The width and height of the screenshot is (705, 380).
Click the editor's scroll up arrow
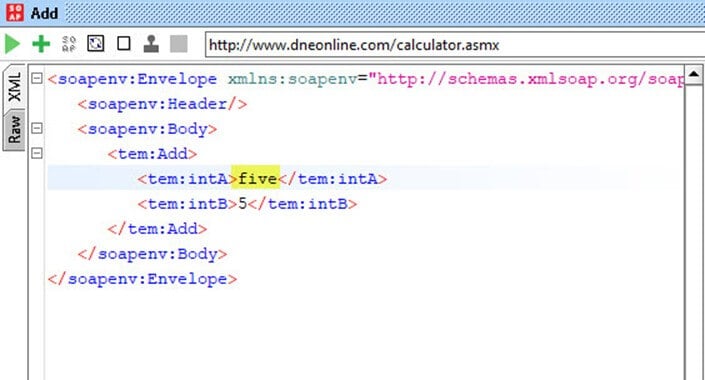(694, 74)
